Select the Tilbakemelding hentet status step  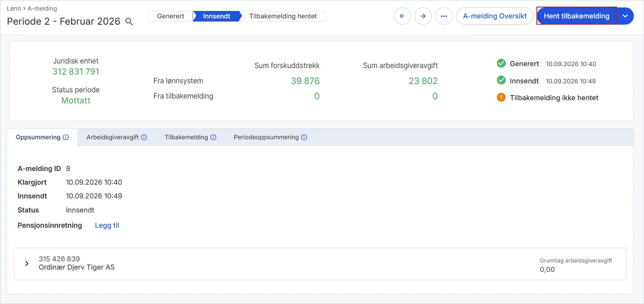(283, 16)
